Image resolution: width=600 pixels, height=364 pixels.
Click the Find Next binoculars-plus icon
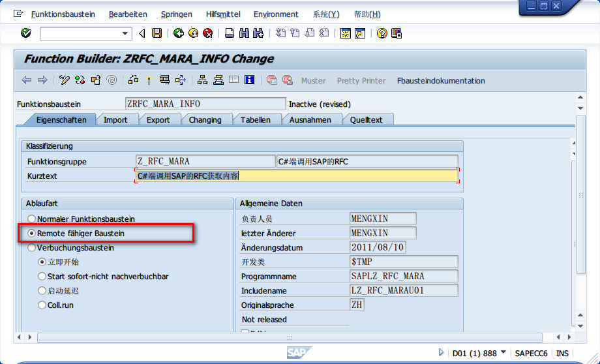(x=258, y=33)
